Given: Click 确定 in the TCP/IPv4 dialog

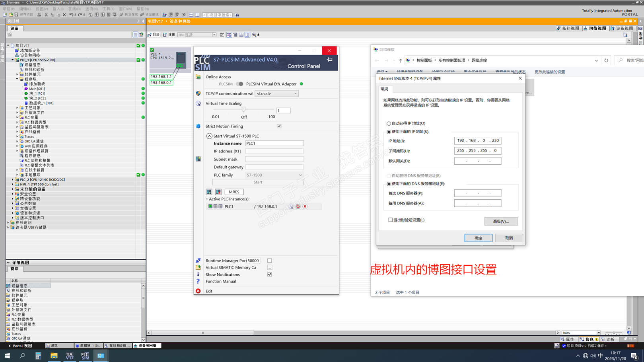Looking at the screenshot, I should (x=478, y=238).
